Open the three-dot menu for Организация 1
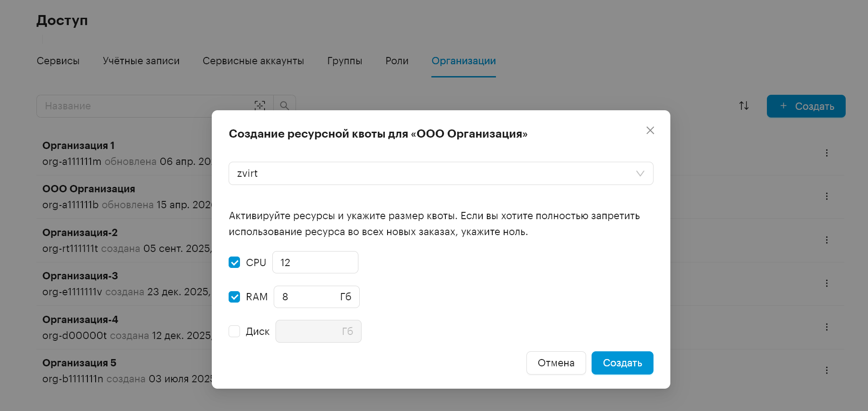The width and height of the screenshot is (868, 411). [x=827, y=153]
